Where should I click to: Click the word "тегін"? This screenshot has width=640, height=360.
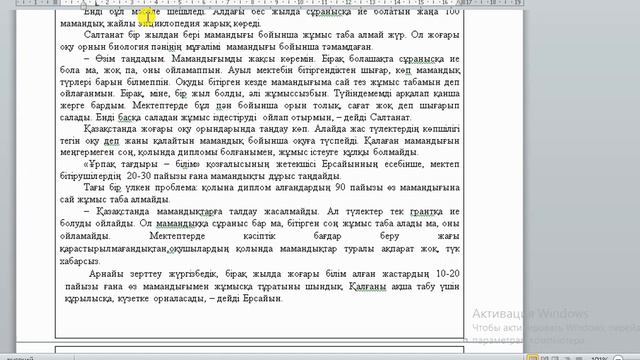pos(70,141)
